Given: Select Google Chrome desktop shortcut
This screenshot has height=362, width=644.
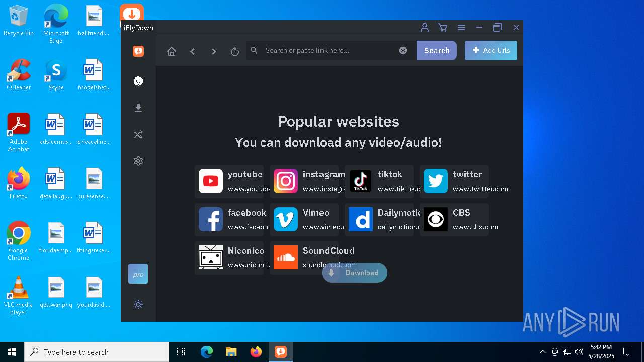Looking at the screenshot, I should pyautogui.click(x=19, y=241).
